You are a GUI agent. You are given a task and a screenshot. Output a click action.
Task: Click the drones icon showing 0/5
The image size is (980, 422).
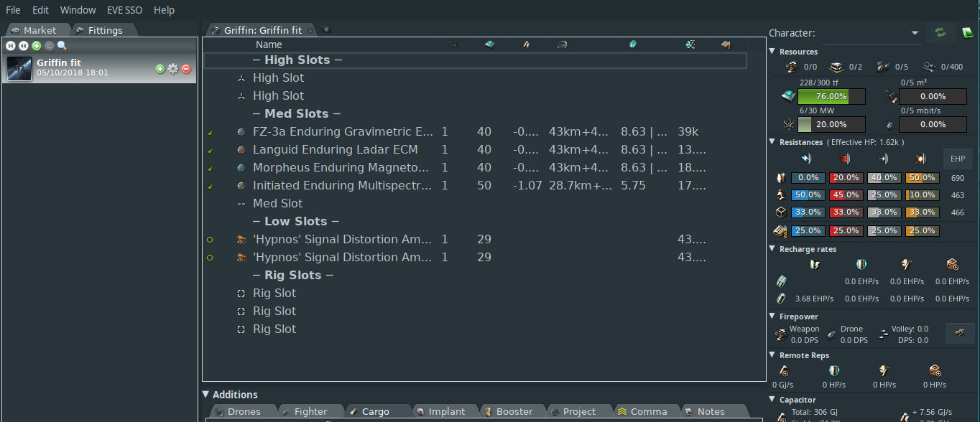pos(883,67)
